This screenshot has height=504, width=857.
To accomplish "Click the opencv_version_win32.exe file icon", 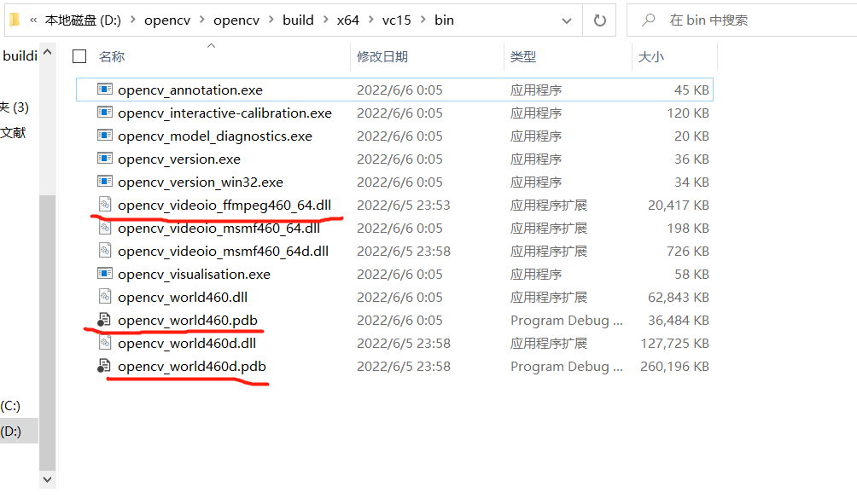I will coord(105,182).
